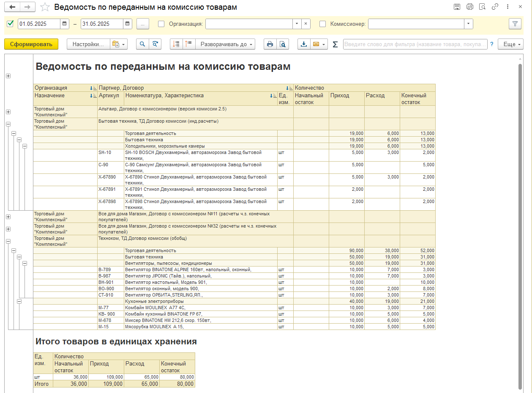Open the Еще menu
Image resolution: width=532 pixels, height=393 pixels.
pos(510,44)
